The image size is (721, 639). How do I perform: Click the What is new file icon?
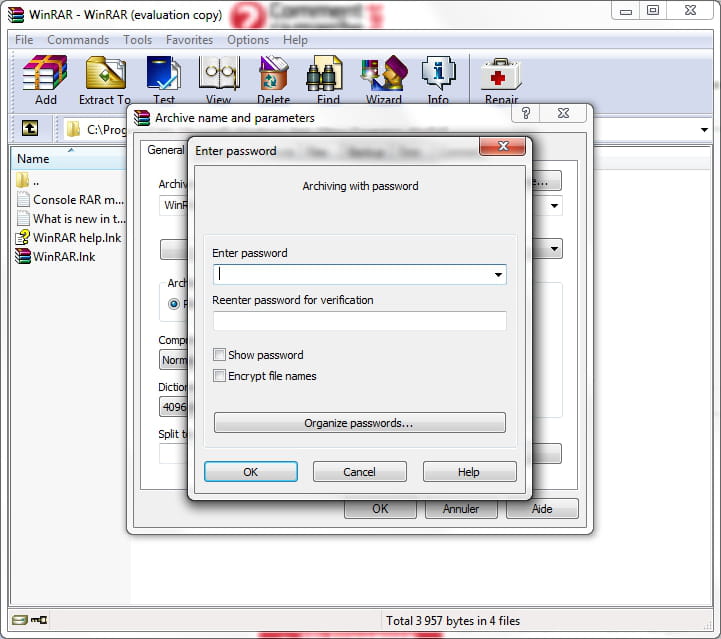coord(23,218)
